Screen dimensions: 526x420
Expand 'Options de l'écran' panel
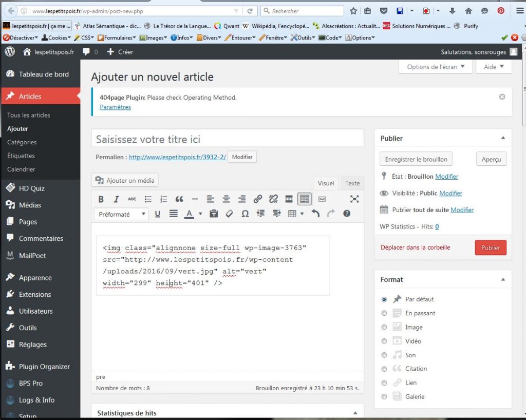coord(435,67)
